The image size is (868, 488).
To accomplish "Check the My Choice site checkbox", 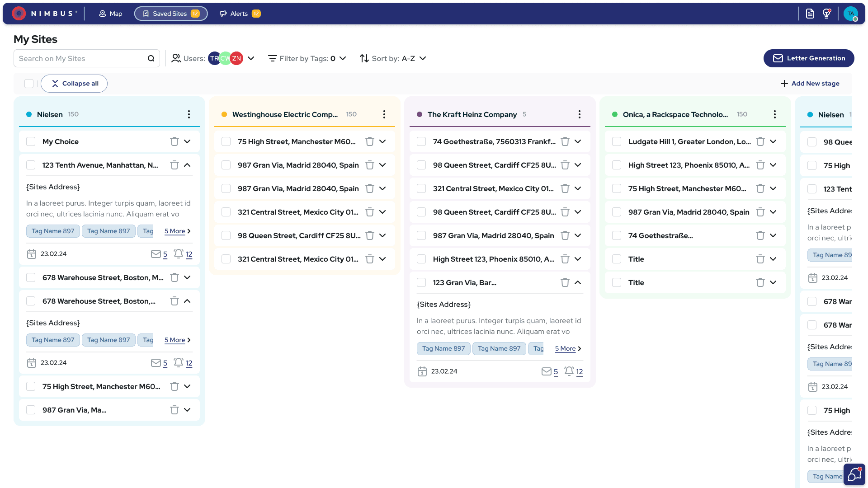I will (x=31, y=141).
